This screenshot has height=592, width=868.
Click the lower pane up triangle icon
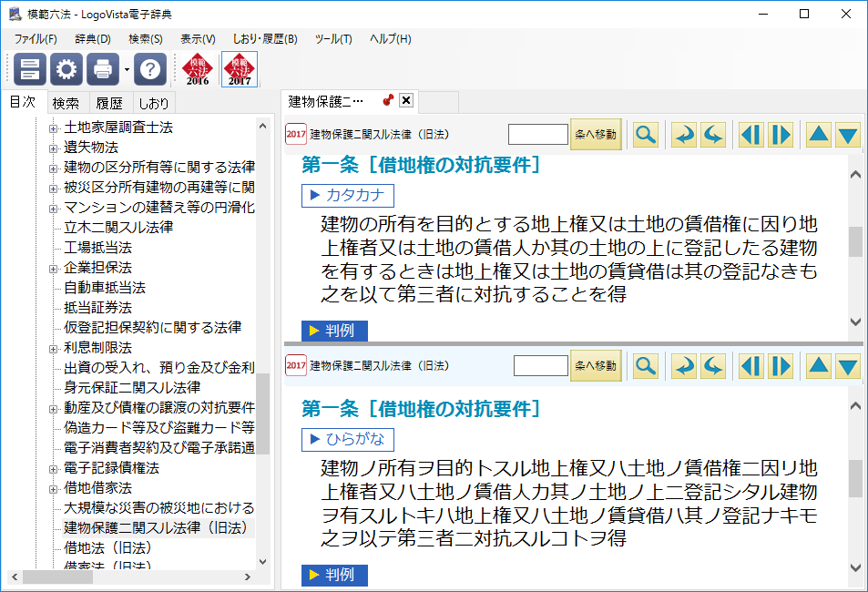[819, 366]
